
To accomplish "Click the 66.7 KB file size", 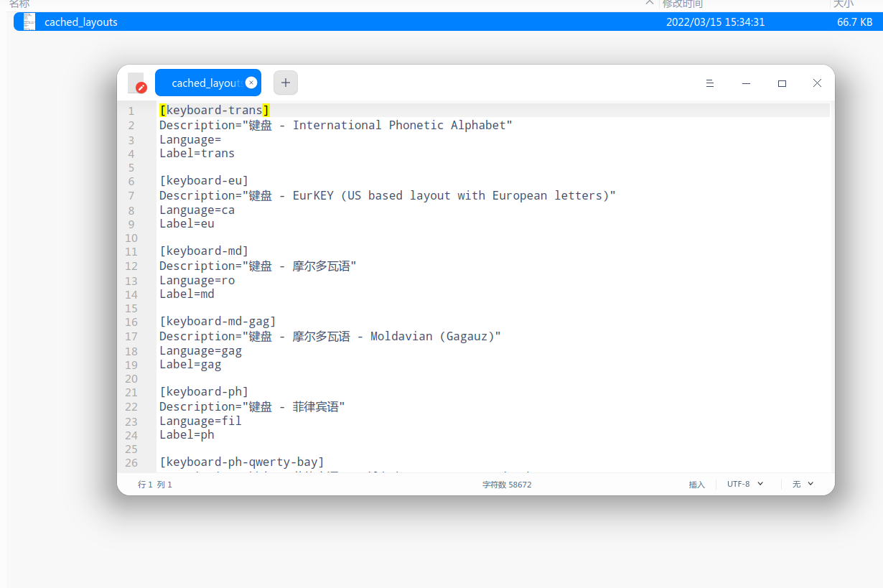I will [x=855, y=22].
